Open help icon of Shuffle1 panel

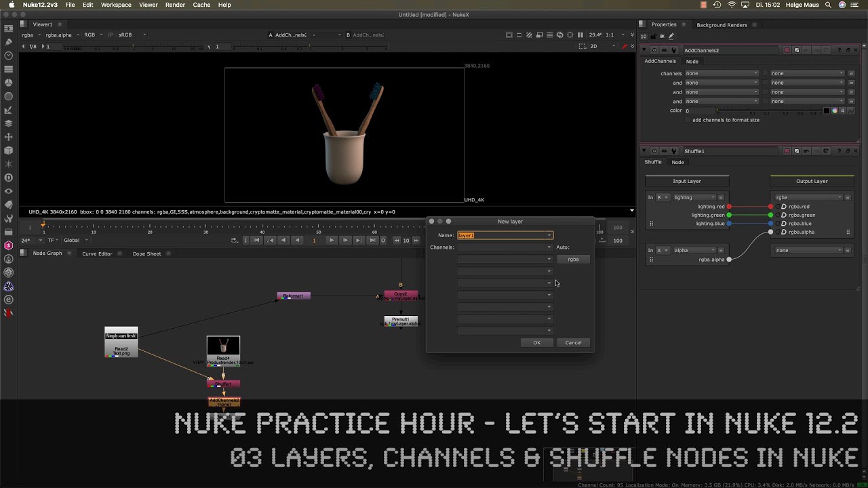[x=839, y=151]
